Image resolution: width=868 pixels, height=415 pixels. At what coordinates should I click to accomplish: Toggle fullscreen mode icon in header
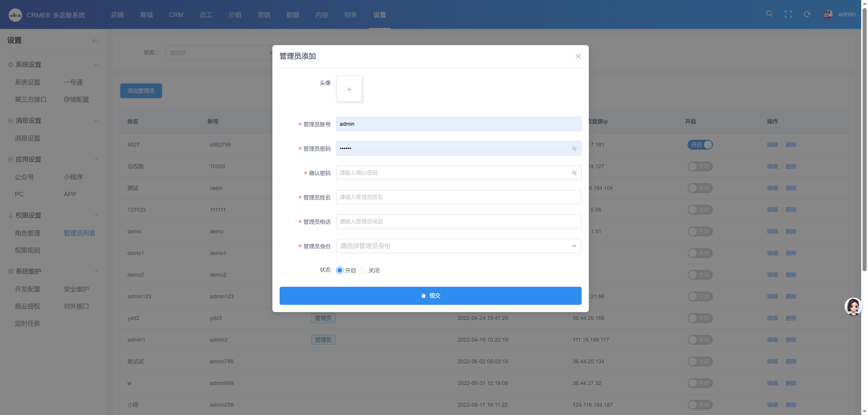click(x=788, y=14)
